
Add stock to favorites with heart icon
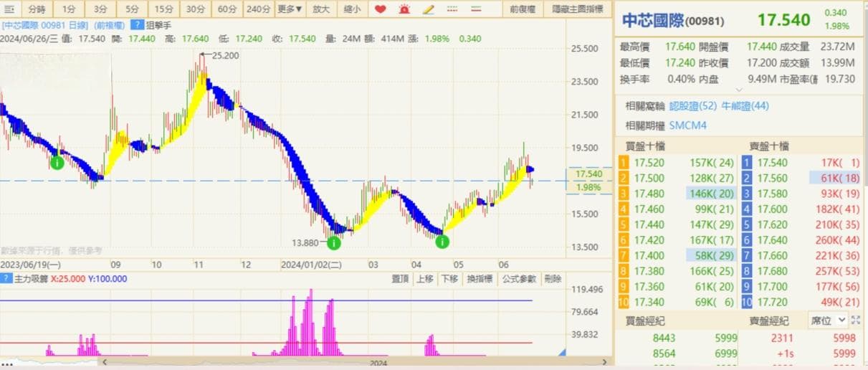(x=381, y=9)
